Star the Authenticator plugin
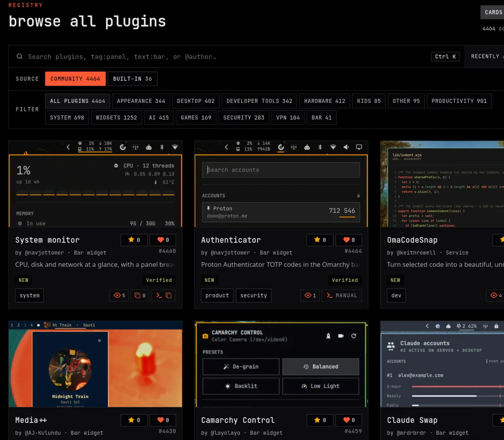Image resolution: width=504 pixels, height=440 pixels. [320, 240]
